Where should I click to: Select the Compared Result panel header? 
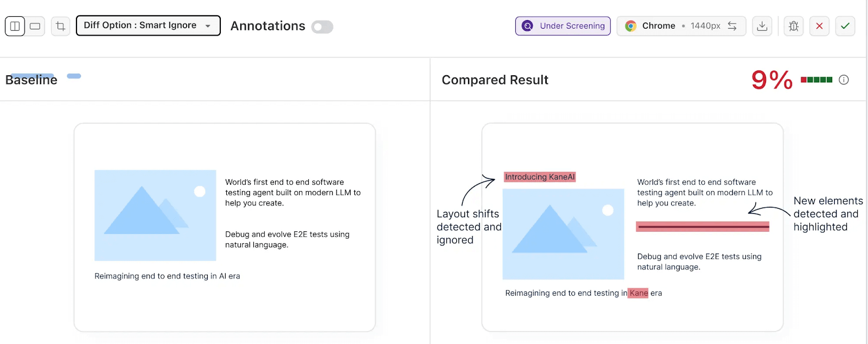[x=495, y=80]
